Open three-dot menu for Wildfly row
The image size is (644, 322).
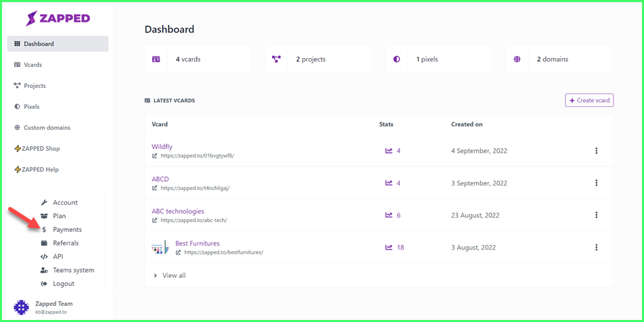pos(597,151)
